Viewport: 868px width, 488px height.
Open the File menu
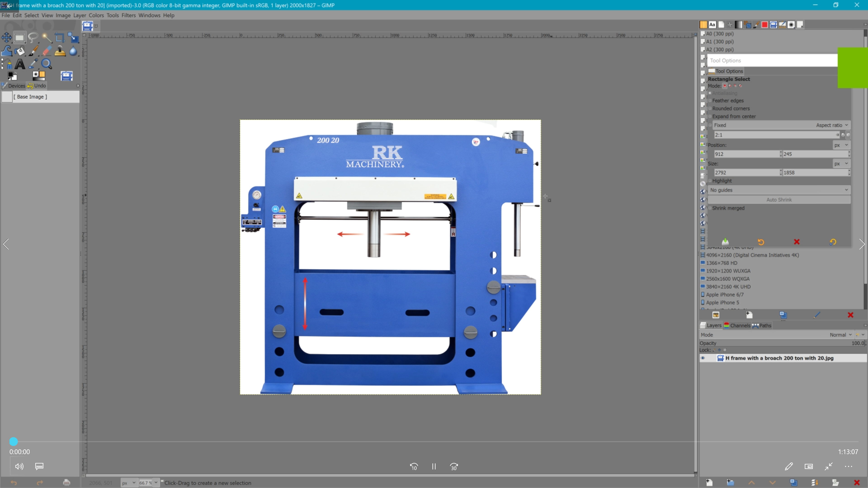(x=5, y=15)
